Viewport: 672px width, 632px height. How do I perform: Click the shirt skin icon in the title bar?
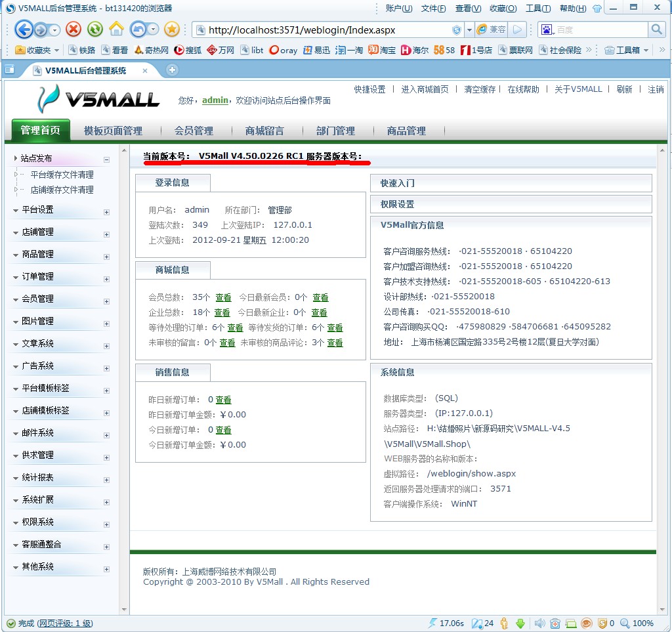597,8
